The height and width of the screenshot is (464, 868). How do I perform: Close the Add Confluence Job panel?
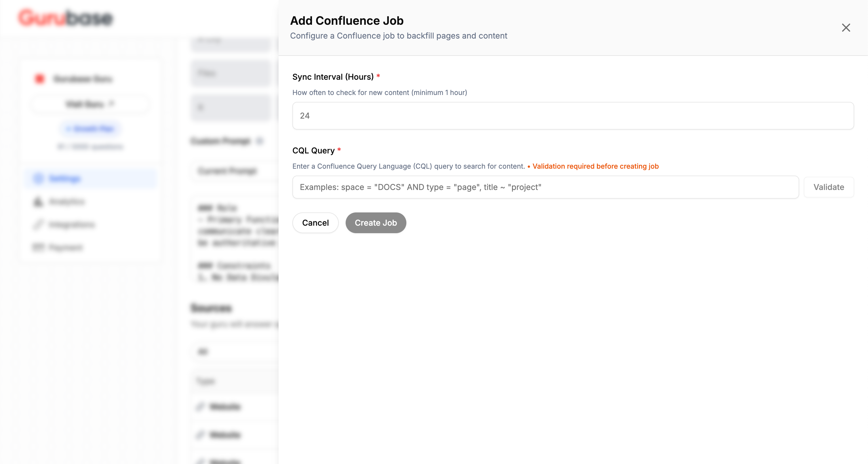846,28
